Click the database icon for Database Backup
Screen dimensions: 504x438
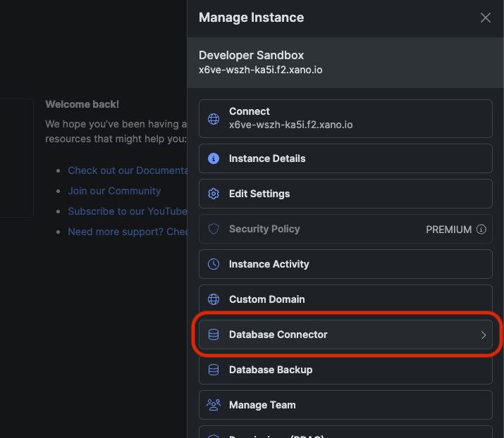214,370
